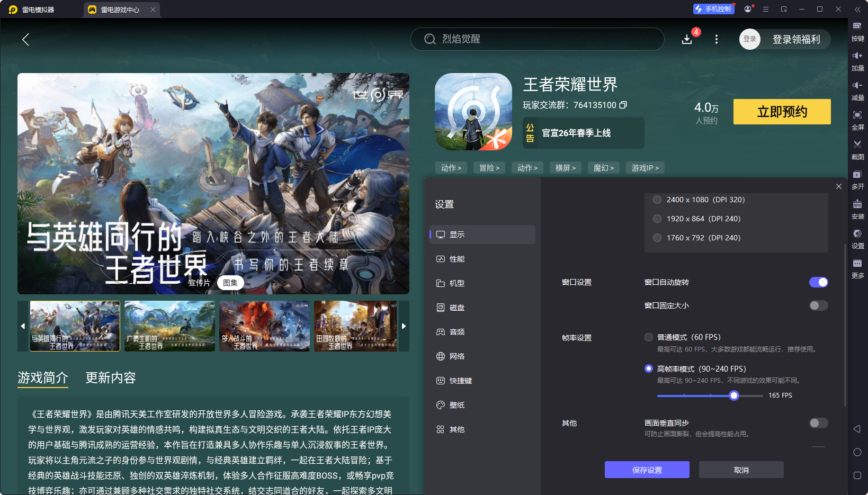The image size is (868, 495).
Task: Disable the 窗口自动旋转 auto-rotate switch
Action: (819, 282)
